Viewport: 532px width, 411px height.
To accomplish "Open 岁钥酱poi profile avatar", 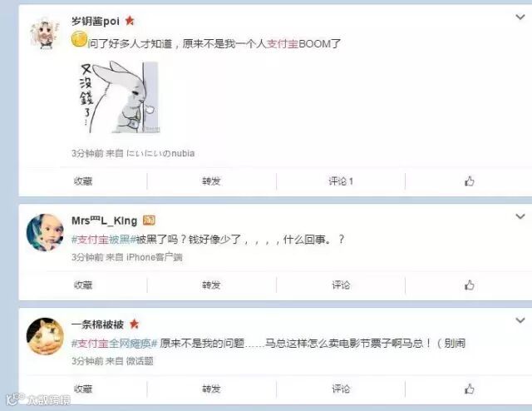I will coord(45,34).
